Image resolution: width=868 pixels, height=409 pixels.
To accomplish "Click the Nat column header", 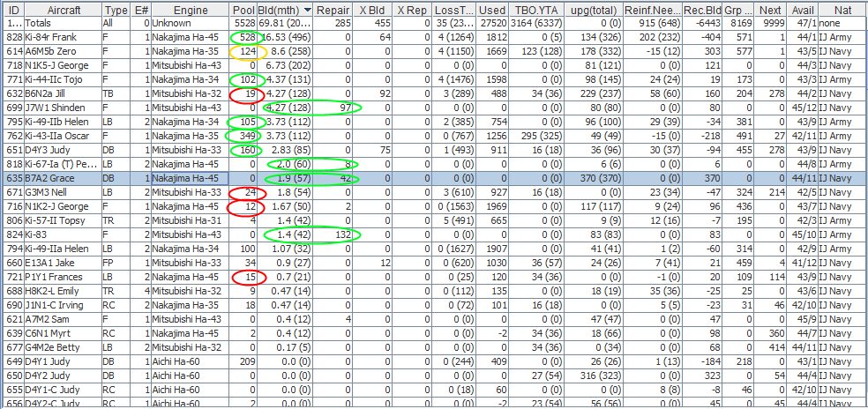I will click(x=842, y=10).
